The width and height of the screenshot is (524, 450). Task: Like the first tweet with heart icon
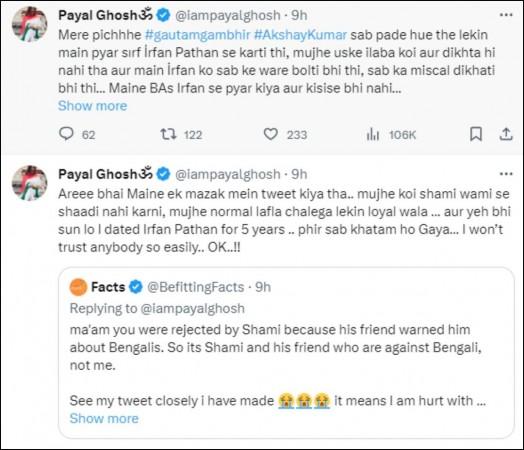click(x=271, y=134)
